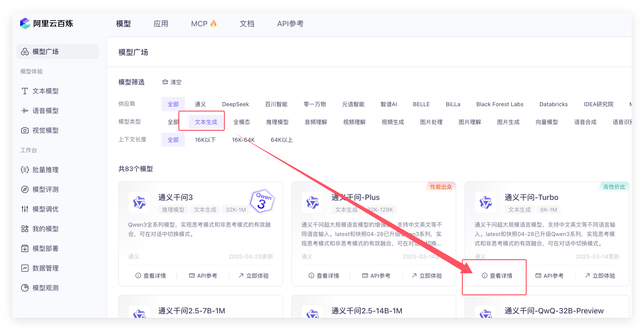Switch to the API参考 top tab
The image size is (644, 330).
coord(290,24)
